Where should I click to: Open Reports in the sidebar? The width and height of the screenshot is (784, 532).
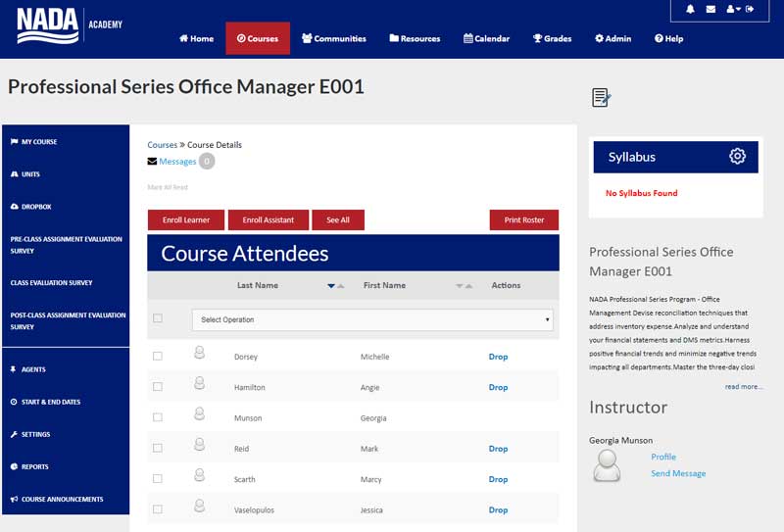coord(29,466)
